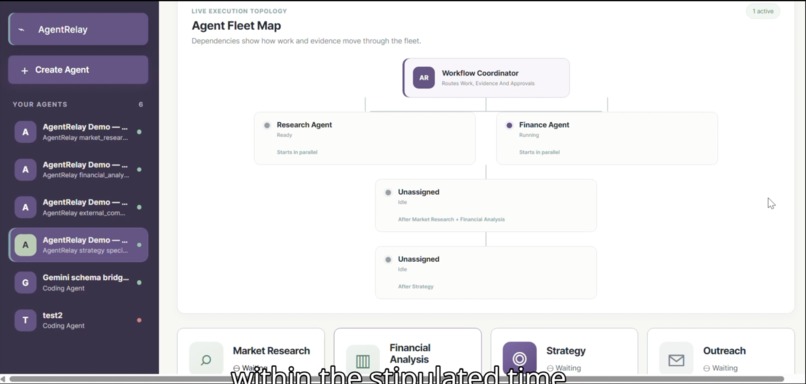Click the 'Waiting' status on Outreach card
This screenshot has width=806, height=384.
(x=721, y=368)
